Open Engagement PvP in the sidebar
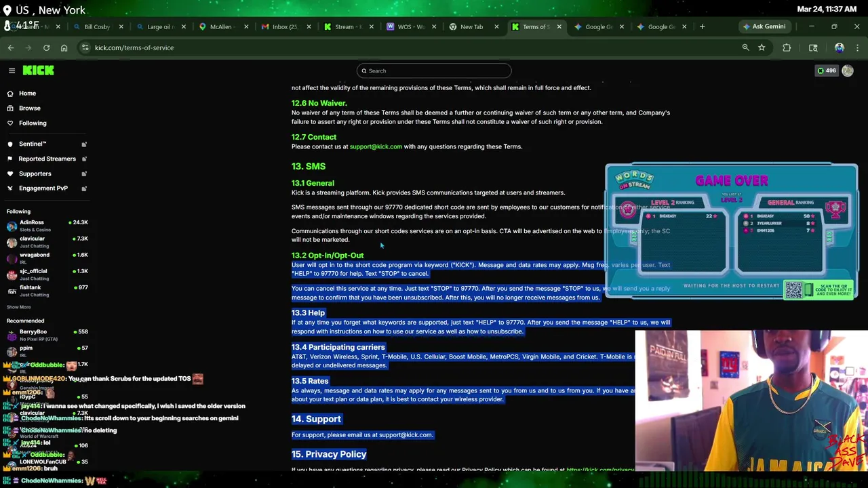 [43, 188]
